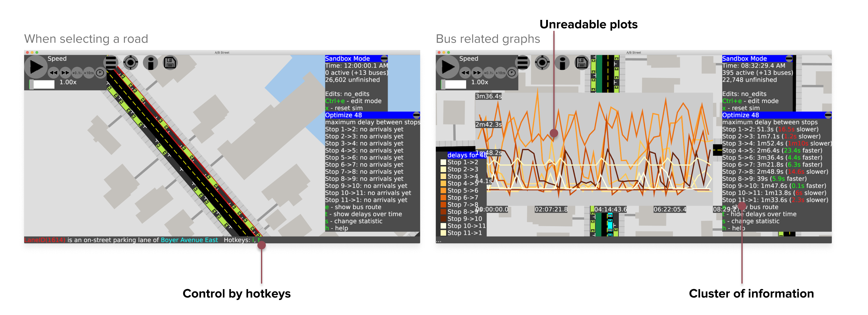Open the hamburger menu in the bus-graphs window
The image size is (868, 315).
(x=523, y=63)
